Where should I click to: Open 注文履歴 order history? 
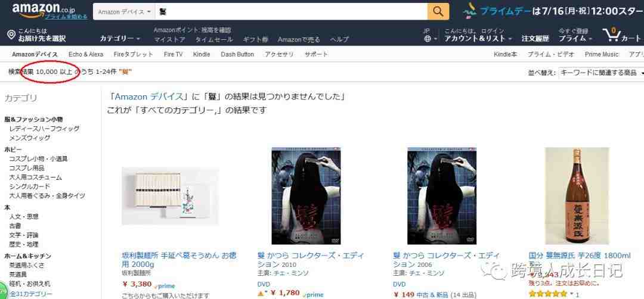pos(535,39)
